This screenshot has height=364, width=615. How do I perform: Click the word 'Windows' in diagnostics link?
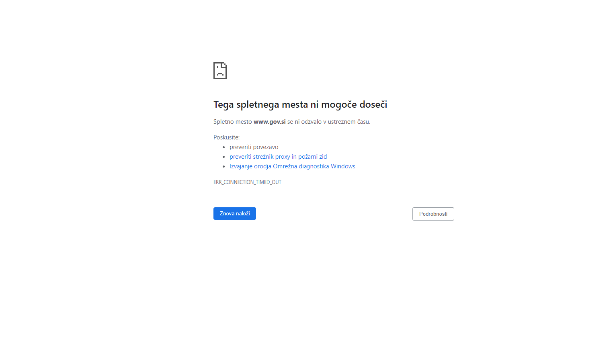click(x=343, y=166)
